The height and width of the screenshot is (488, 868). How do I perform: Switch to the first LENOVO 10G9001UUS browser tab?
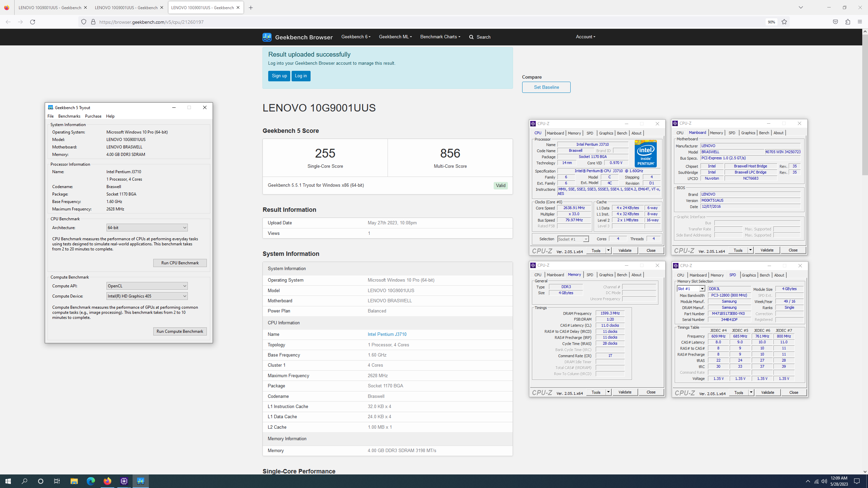[x=50, y=7]
